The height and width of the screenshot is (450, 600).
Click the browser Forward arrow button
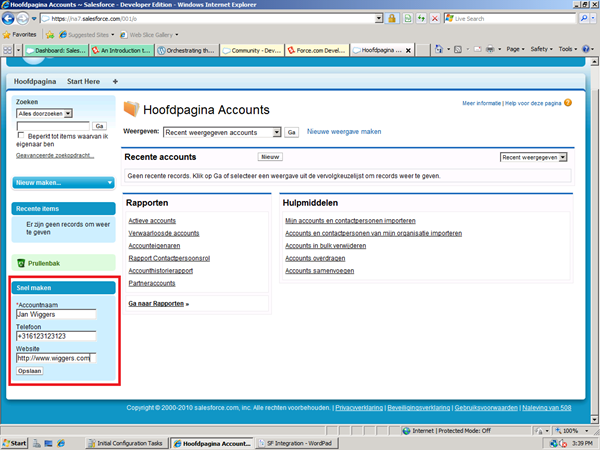tap(23, 18)
